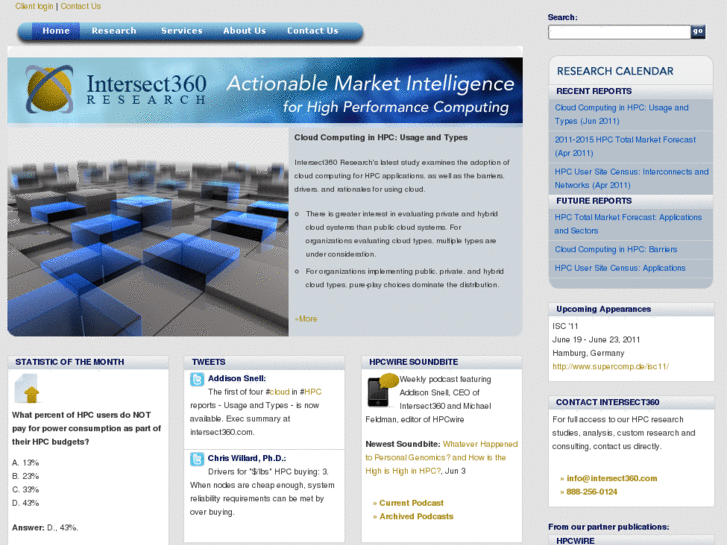
Task: Open the About Us menu item
Action: [x=244, y=31]
